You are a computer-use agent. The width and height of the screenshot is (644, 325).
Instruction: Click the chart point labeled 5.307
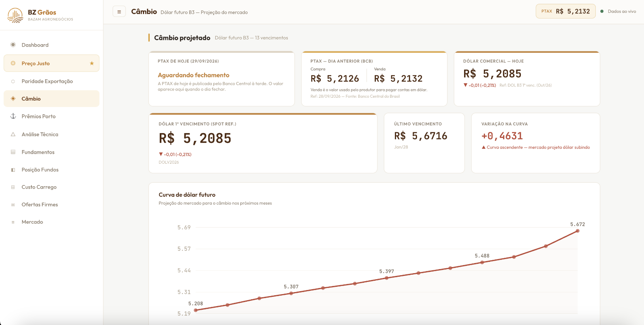click(291, 293)
